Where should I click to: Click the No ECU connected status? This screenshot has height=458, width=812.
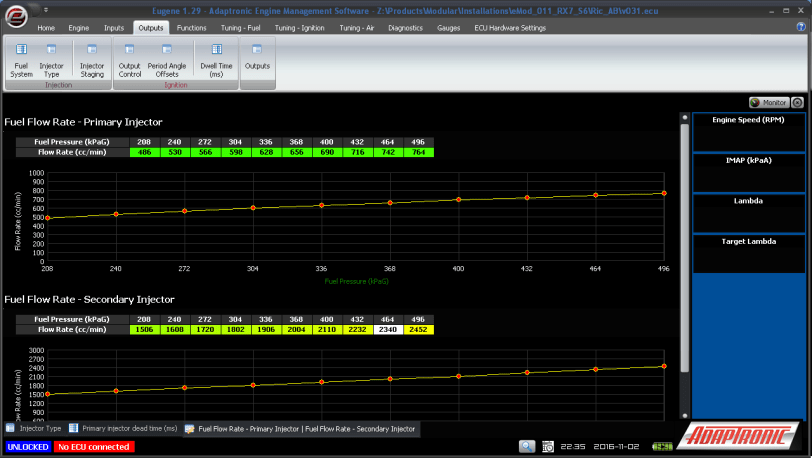click(x=93, y=447)
